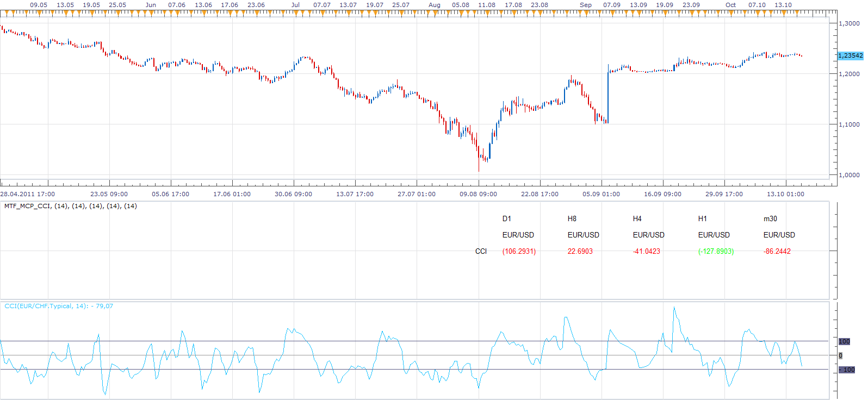
Task: Click the Aug month label on date ruler
Action: tap(435, 5)
